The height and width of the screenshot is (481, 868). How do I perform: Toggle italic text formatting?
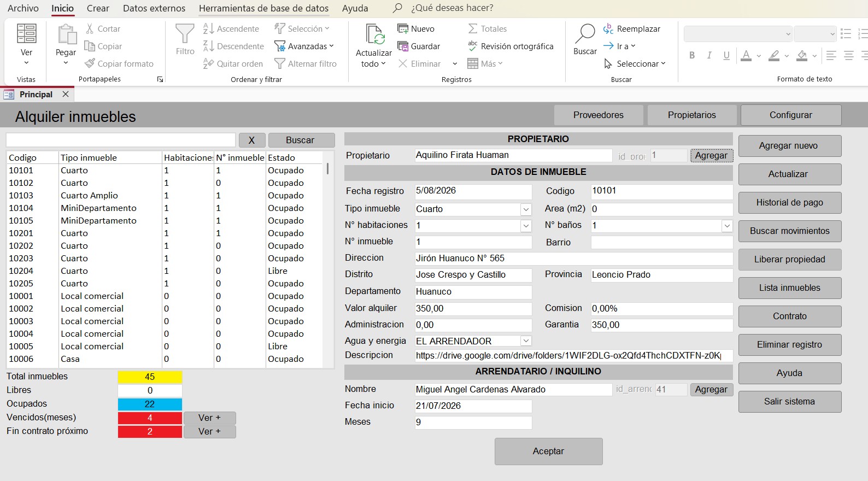709,55
